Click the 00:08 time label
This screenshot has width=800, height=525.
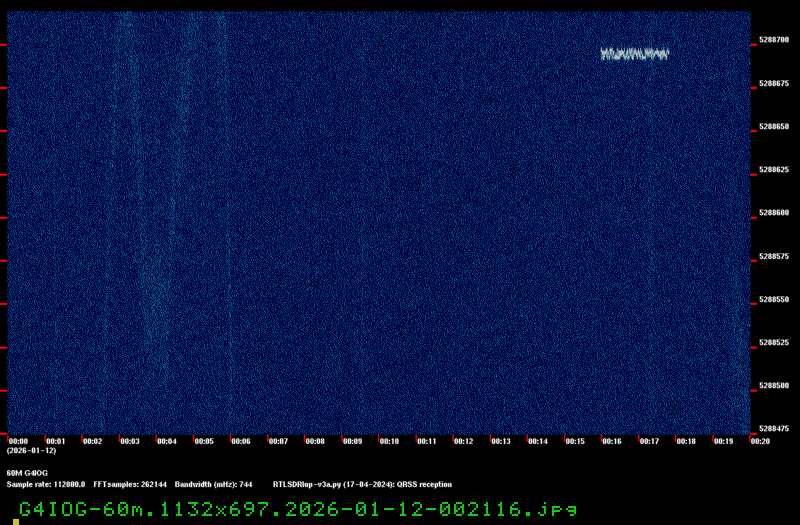point(315,441)
